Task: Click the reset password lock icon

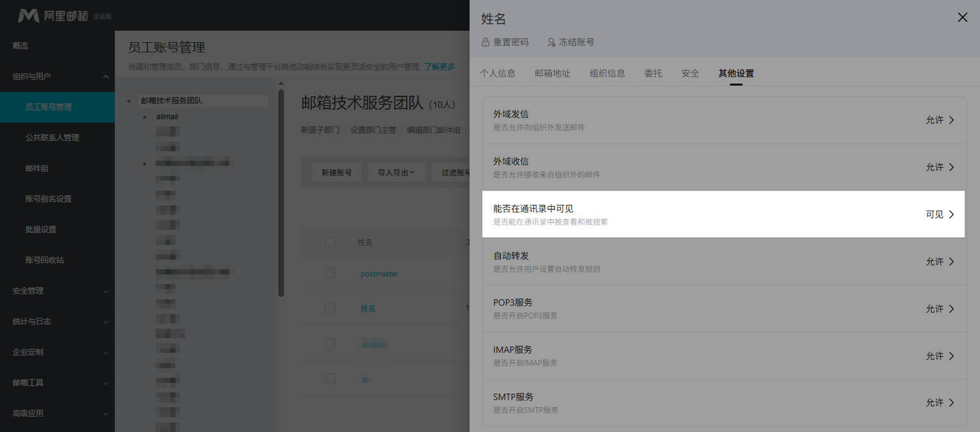Action: [x=486, y=42]
